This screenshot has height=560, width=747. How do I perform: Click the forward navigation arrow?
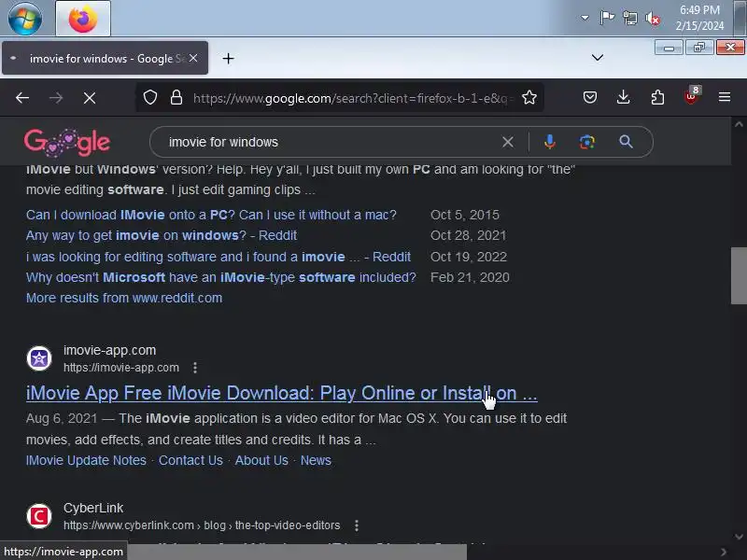56,98
